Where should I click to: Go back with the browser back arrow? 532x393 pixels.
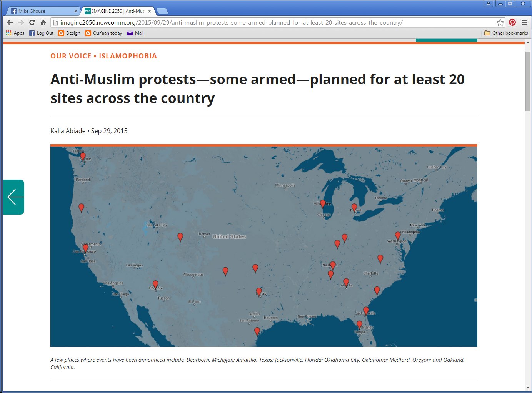click(10, 22)
